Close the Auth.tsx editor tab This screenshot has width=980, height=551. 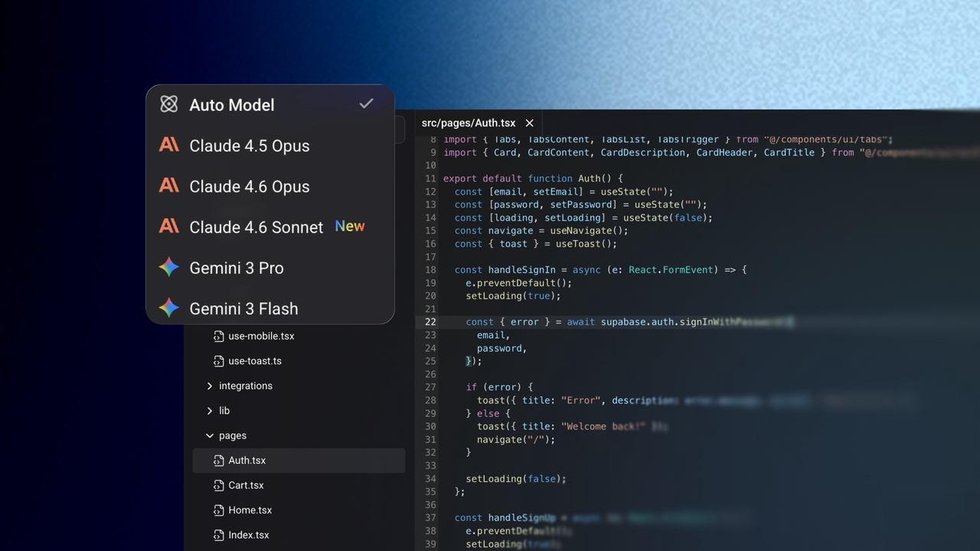529,122
